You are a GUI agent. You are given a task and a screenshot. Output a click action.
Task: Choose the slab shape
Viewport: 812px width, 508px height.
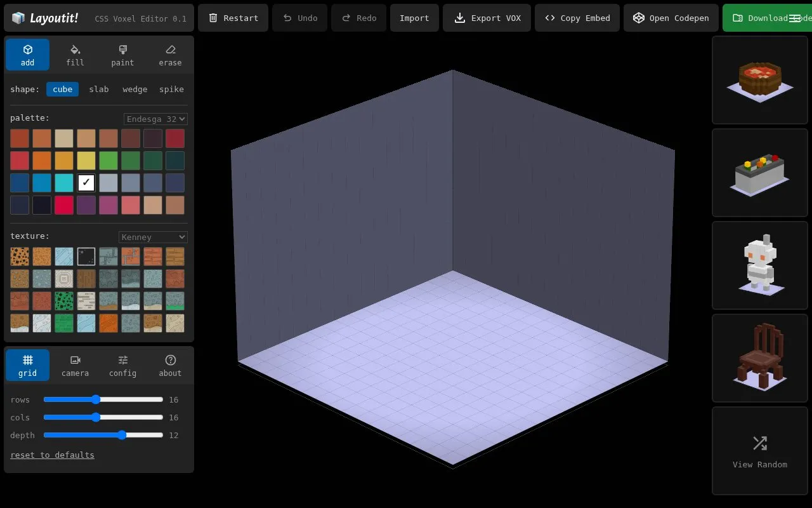coord(98,89)
